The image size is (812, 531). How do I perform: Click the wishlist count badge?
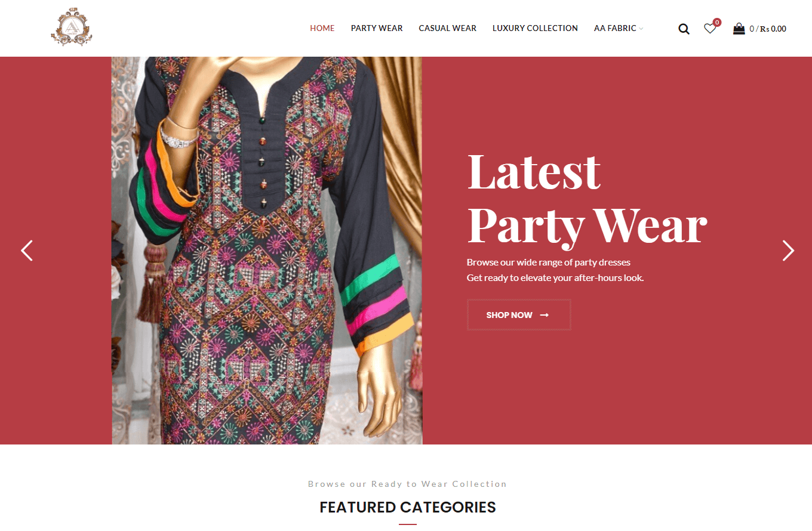(x=717, y=22)
